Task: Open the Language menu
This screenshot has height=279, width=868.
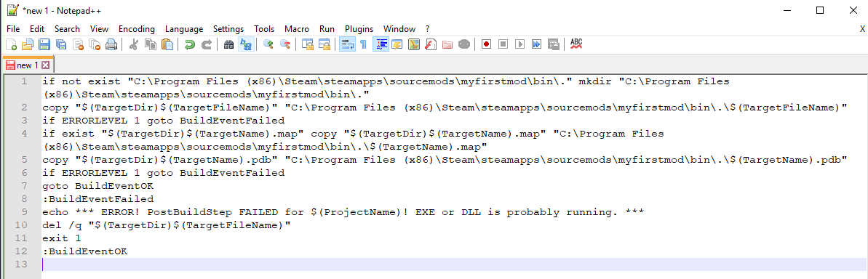Action: (x=184, y=29)
